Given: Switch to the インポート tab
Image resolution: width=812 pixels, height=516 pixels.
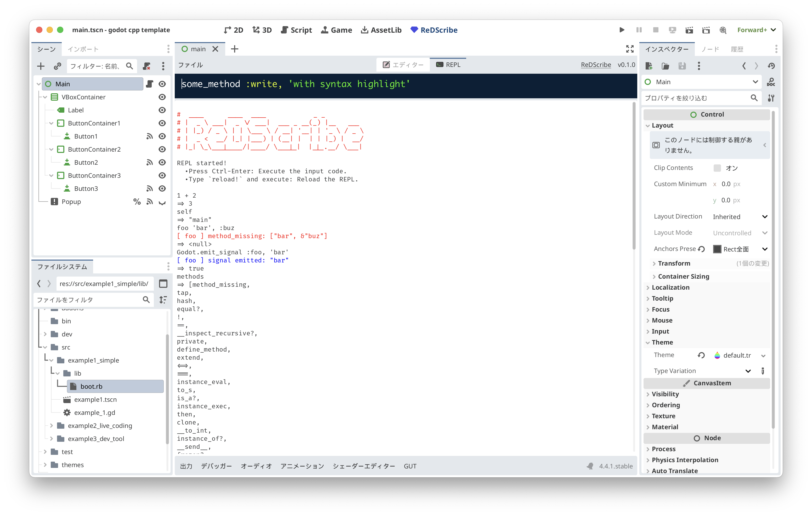Looking at the screenshot, I should pyautogui.click(x=83, y=49).
